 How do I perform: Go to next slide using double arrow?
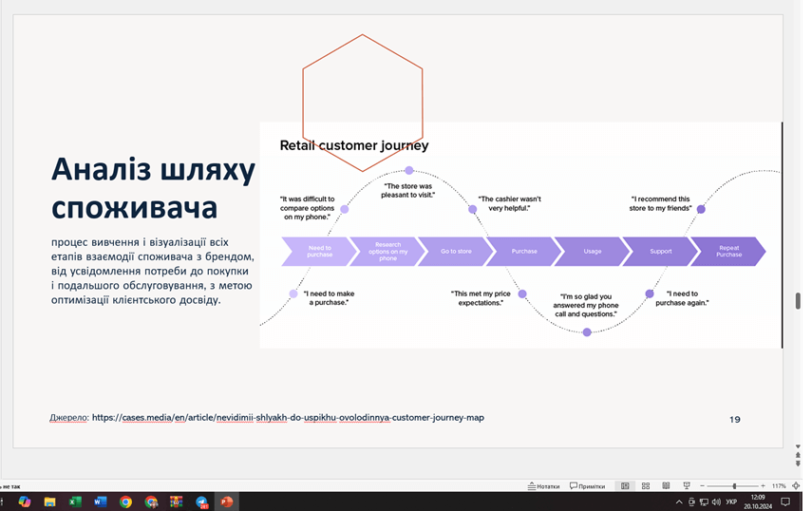click(798, 469)
